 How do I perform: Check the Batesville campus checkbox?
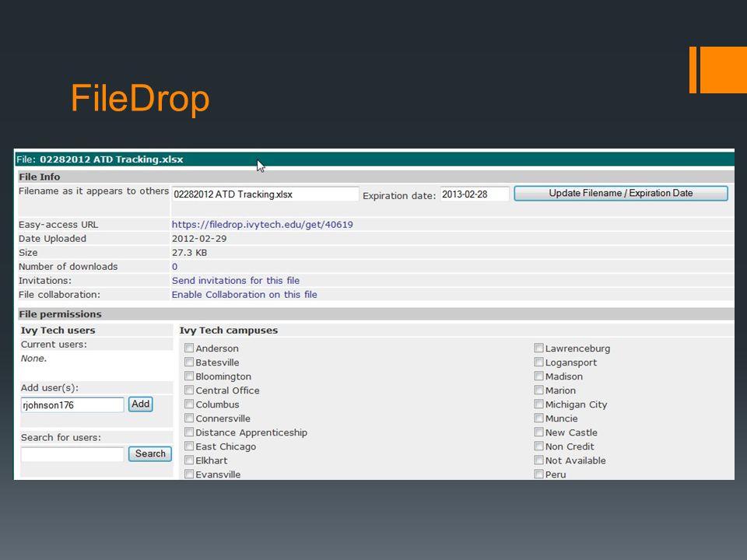(189, 362)
